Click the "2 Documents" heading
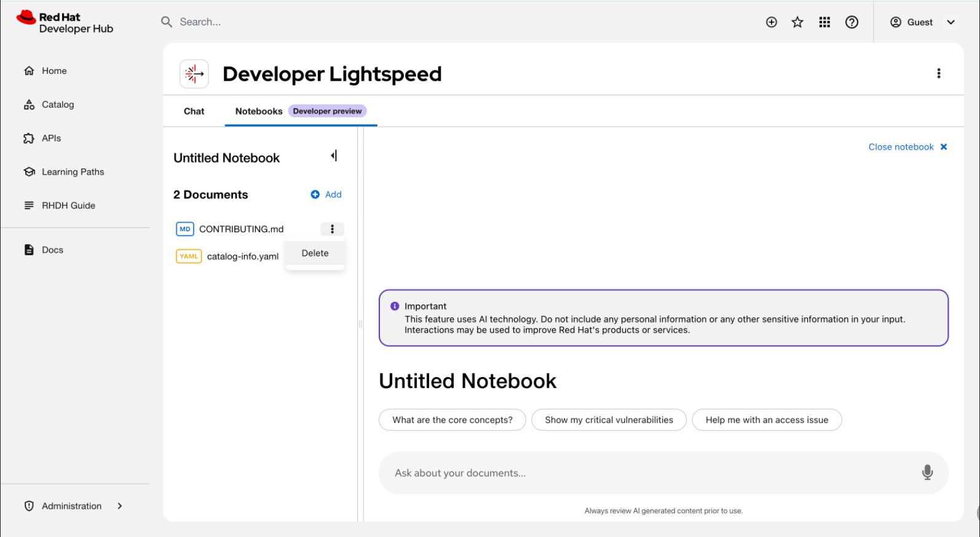The width and height of the screenshot is (980, 537). tap(210, 195)
